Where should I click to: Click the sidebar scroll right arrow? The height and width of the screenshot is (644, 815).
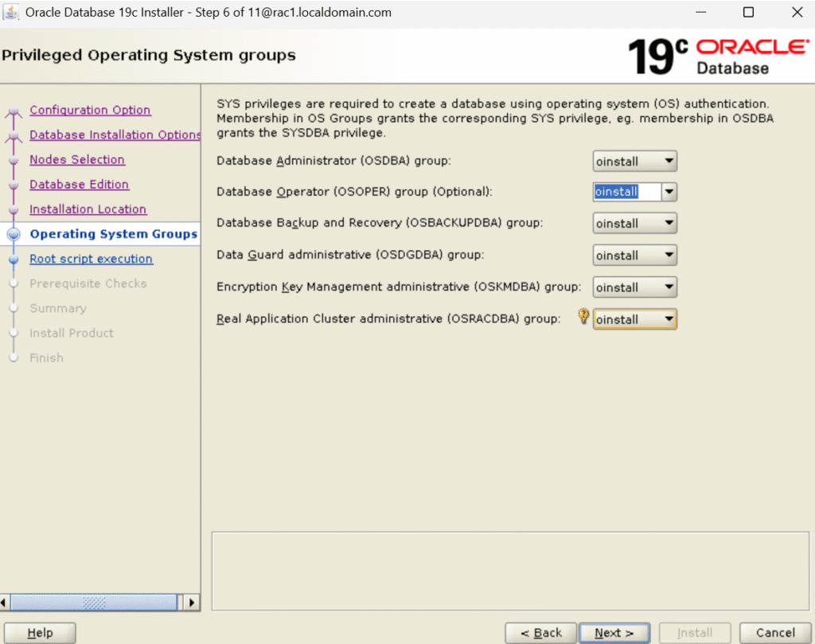(x=191, y=603)
